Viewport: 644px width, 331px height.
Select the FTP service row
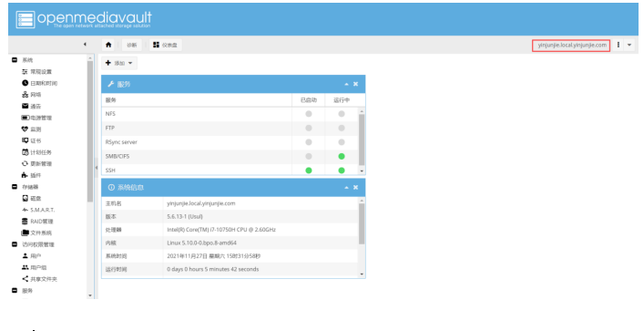[230, 128]
